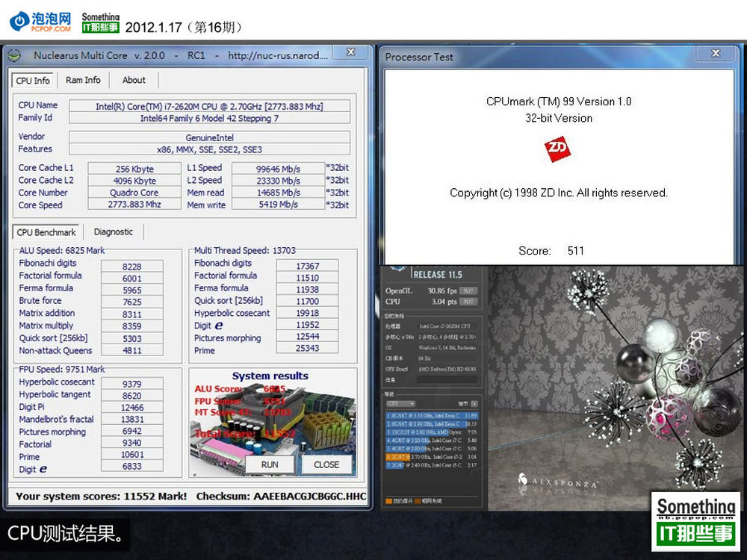Viewport: 747px width, 560px height.
Task: Click the Something IT logo beside the date
Action: (101, 23)
